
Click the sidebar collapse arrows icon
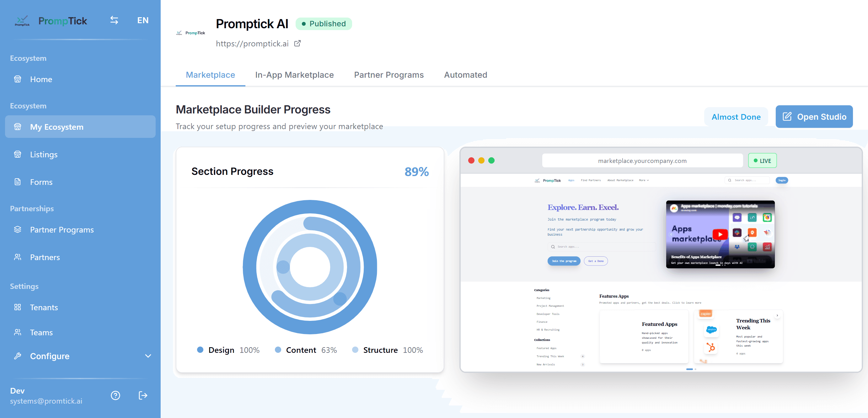114,20
